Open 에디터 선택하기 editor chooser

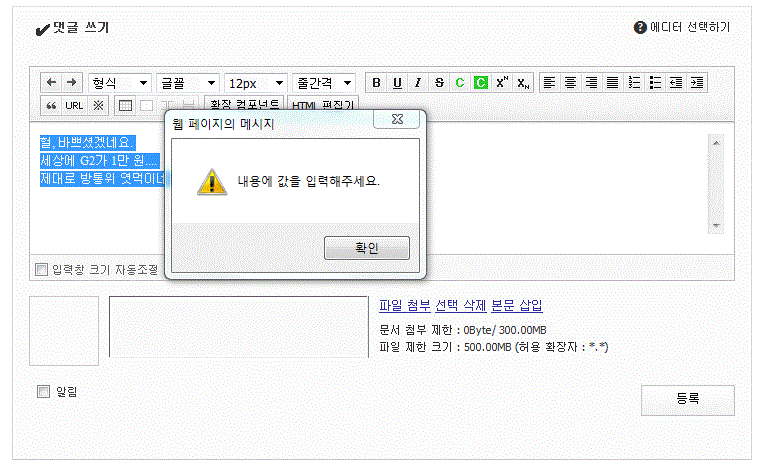coord(682,27)
